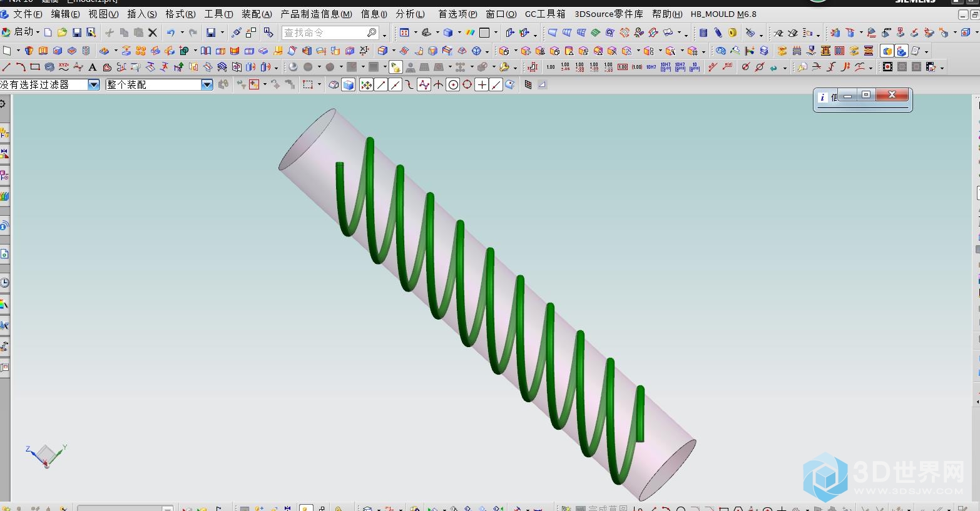Toggle Enable Snap Point option
The image size is (980, 511).
[x=366, y=84]
